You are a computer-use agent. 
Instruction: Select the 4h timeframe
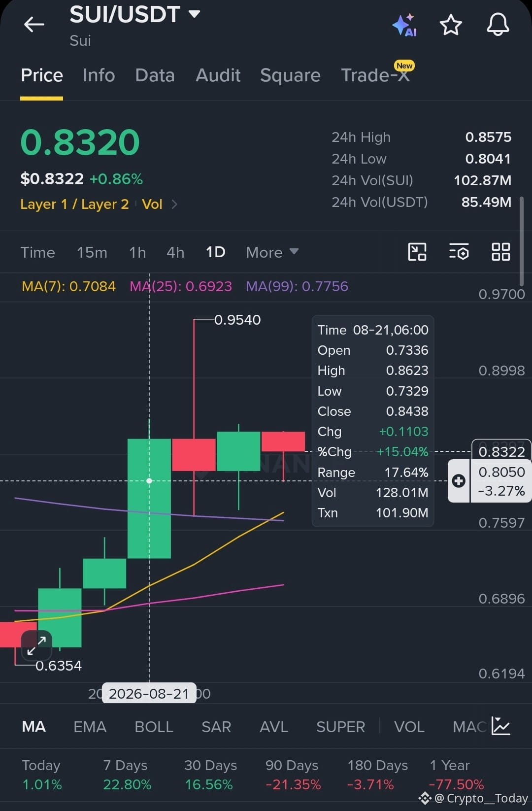click(175, 252)
